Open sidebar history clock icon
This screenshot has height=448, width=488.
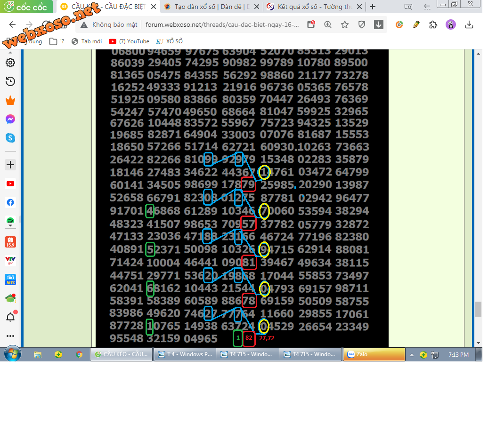[x=10, y=82]
